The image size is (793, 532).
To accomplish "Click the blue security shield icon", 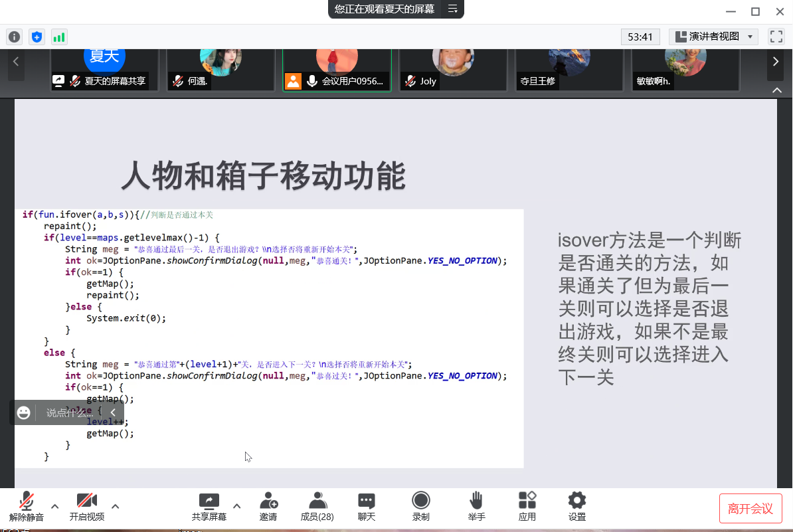I will click(x=37, y=37).
